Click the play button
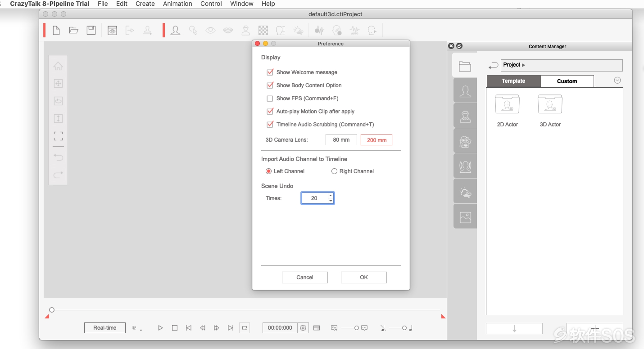The width and height of the screenshot is (644, 349). pos(160,328)
